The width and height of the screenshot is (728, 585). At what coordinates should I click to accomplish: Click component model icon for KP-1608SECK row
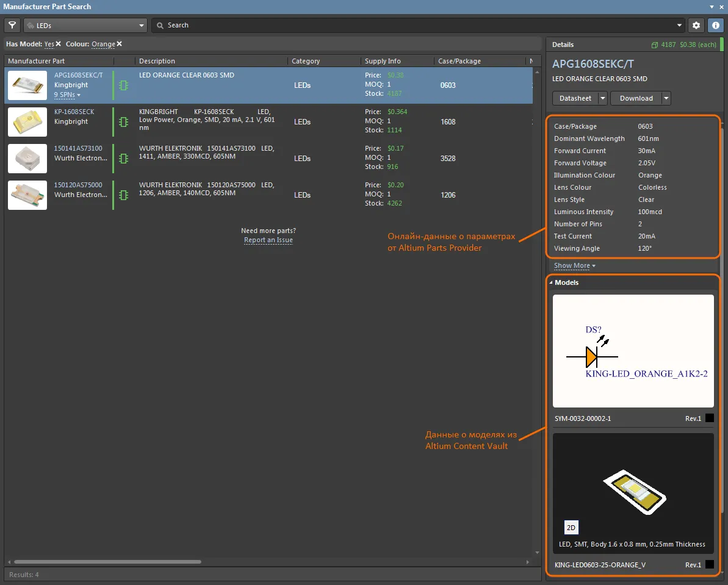pos(124,122)
